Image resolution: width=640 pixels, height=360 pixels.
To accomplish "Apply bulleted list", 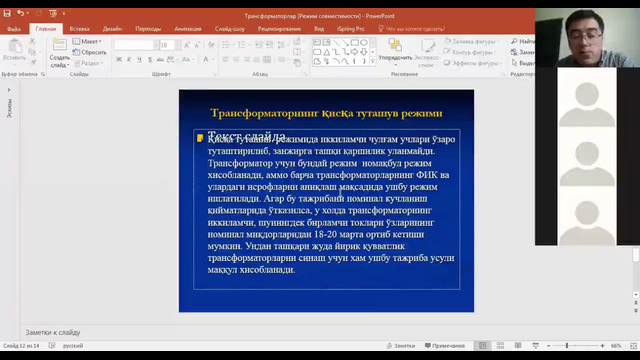I will [227, 45].
